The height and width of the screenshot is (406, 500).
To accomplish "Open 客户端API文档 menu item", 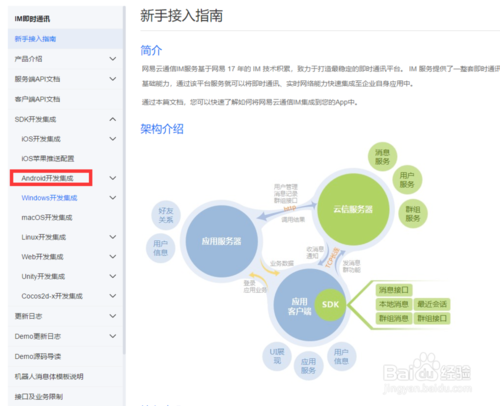I will tap(37, 99).
